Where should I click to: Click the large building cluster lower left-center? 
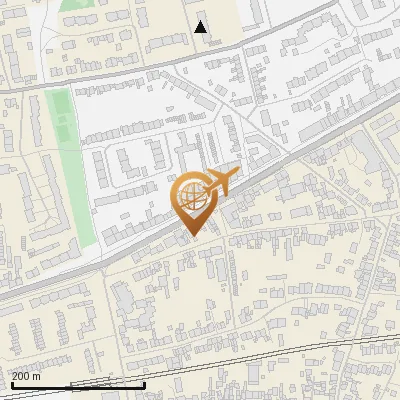point(135,308)
